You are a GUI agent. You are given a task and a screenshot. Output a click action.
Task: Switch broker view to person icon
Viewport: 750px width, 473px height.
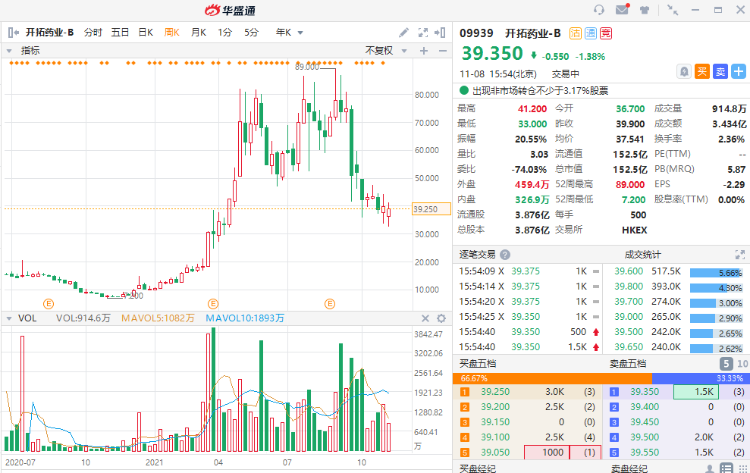tap(710, 469)
